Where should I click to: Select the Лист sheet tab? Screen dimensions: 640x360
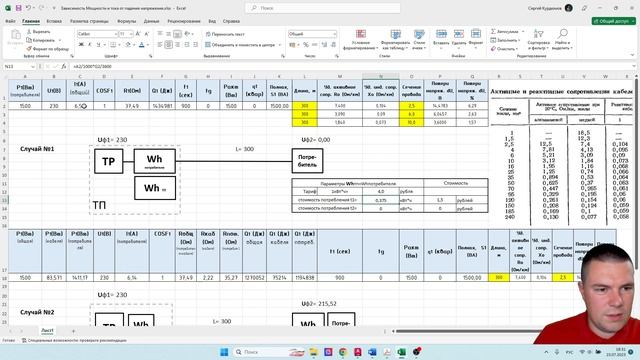(47, 331)
